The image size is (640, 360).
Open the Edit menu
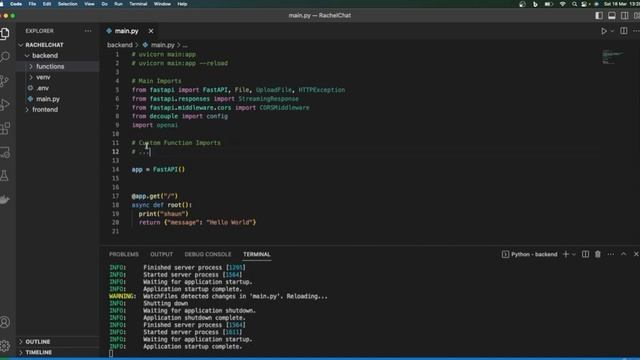47,4
